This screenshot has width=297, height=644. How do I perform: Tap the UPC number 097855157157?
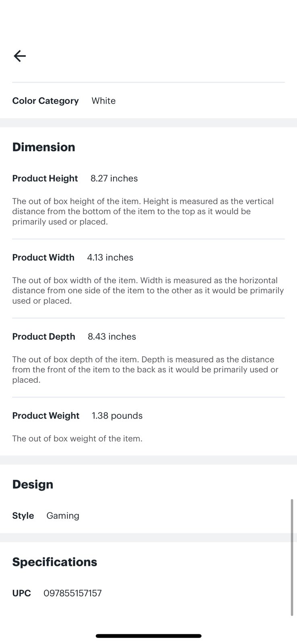click(x=72, y=593)
